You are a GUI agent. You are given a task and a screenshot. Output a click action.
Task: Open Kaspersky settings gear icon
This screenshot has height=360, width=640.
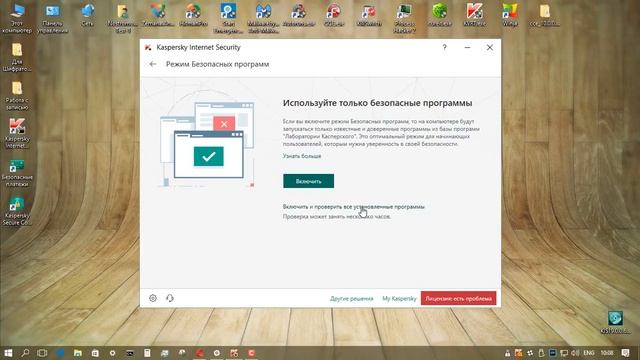(153, 298)
